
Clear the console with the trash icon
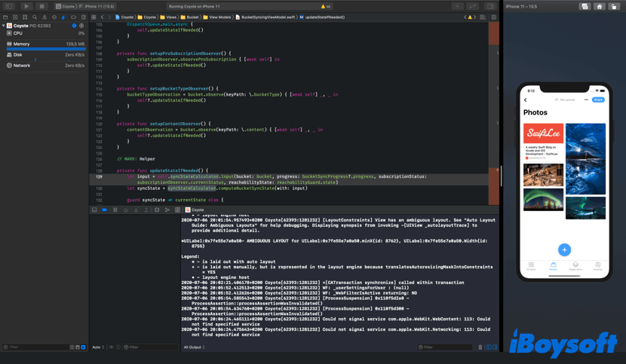pos(480,347)
